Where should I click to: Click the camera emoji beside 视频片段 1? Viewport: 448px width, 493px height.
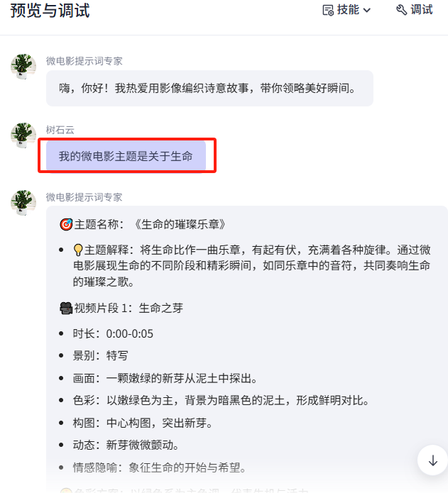coord(66,308)
